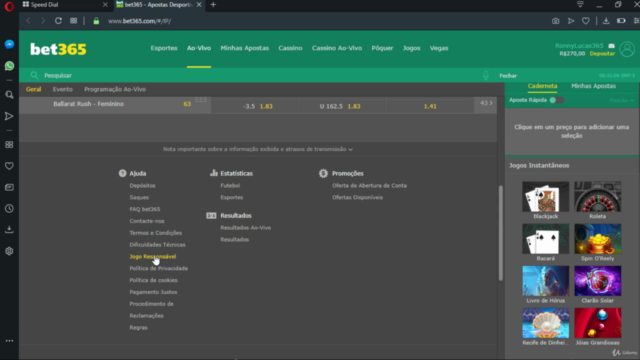Open the Jogo Responsável link
Viewport: 640px width, 360px height.
[153, 256]
